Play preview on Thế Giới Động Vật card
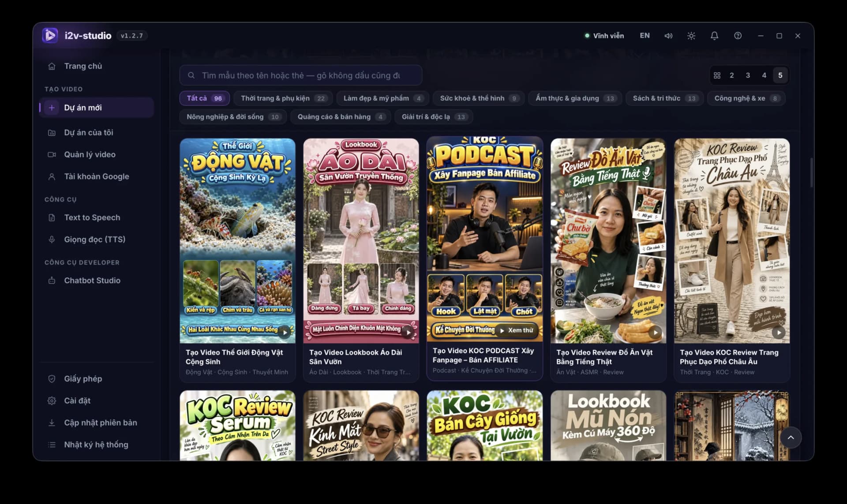The height and width of the screenshot is (504, 847). click(285, 332)
